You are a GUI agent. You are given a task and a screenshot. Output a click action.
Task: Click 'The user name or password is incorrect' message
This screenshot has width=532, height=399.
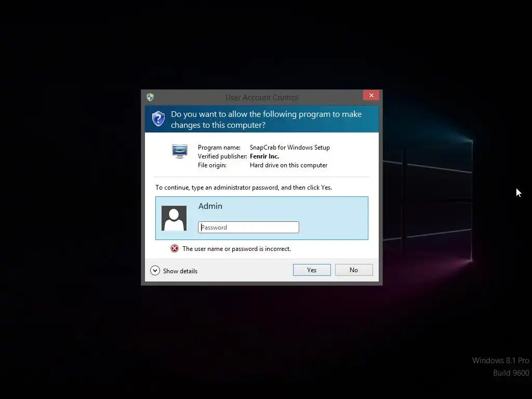click(x=236, y=249)
